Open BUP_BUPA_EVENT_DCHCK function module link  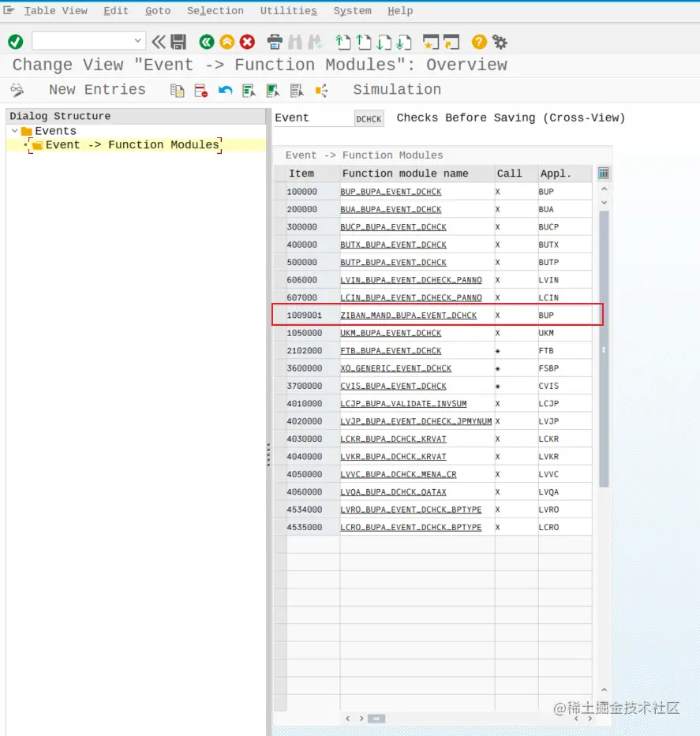pyautogui.click(x=391, y=192)
